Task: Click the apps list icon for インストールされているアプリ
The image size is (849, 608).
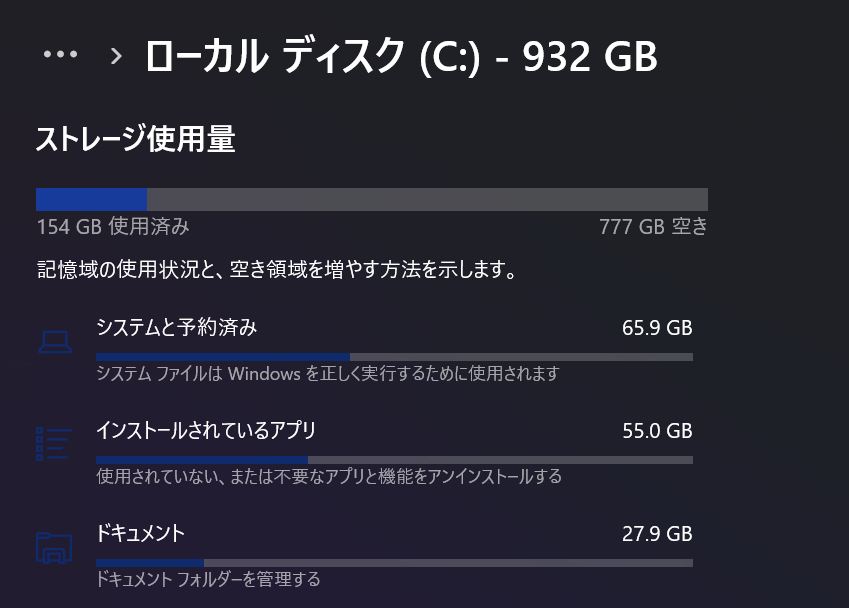Action: coord(54,445)
